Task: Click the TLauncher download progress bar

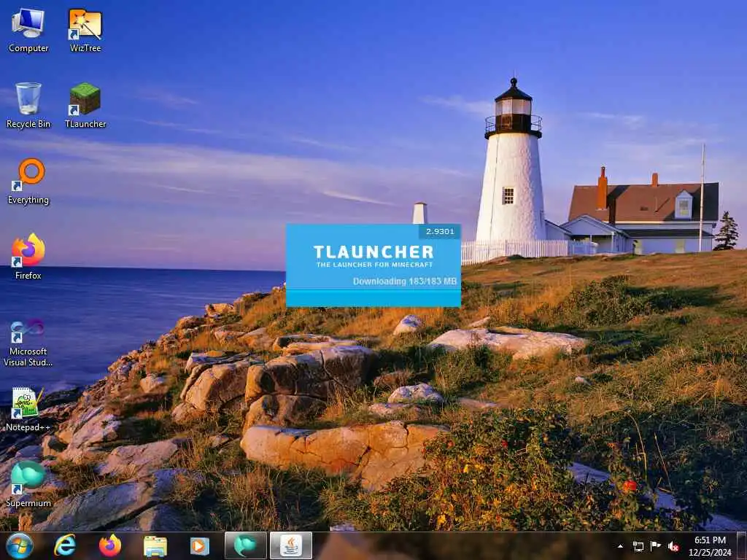Action: point(373,297)
